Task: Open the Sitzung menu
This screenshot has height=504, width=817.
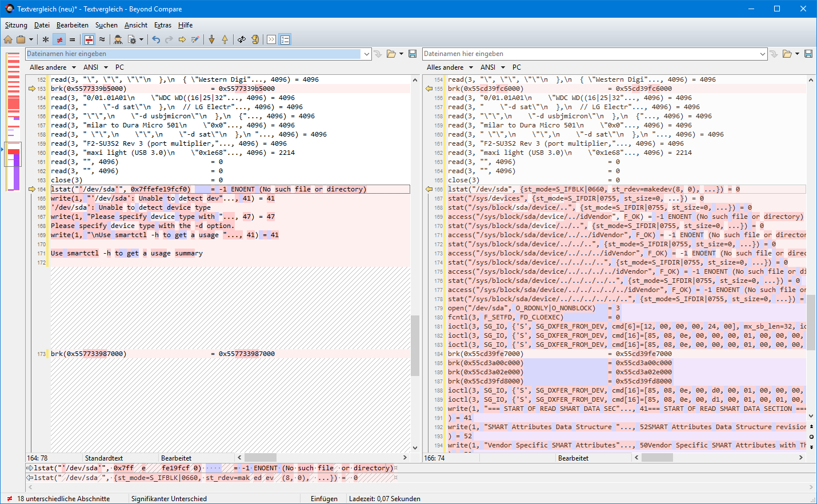Action: pyautogui.click(x=16, y=25)
